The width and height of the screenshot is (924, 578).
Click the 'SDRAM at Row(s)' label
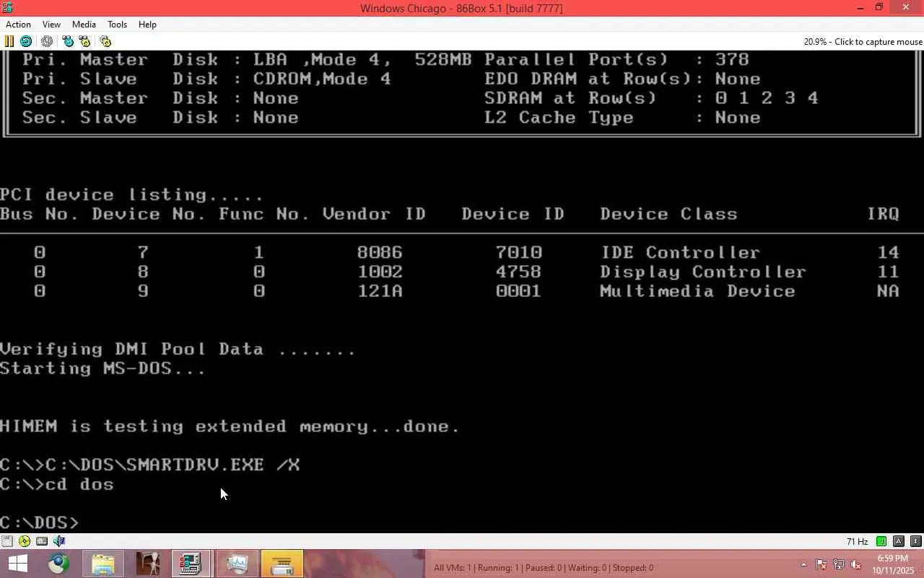(570, 98)
